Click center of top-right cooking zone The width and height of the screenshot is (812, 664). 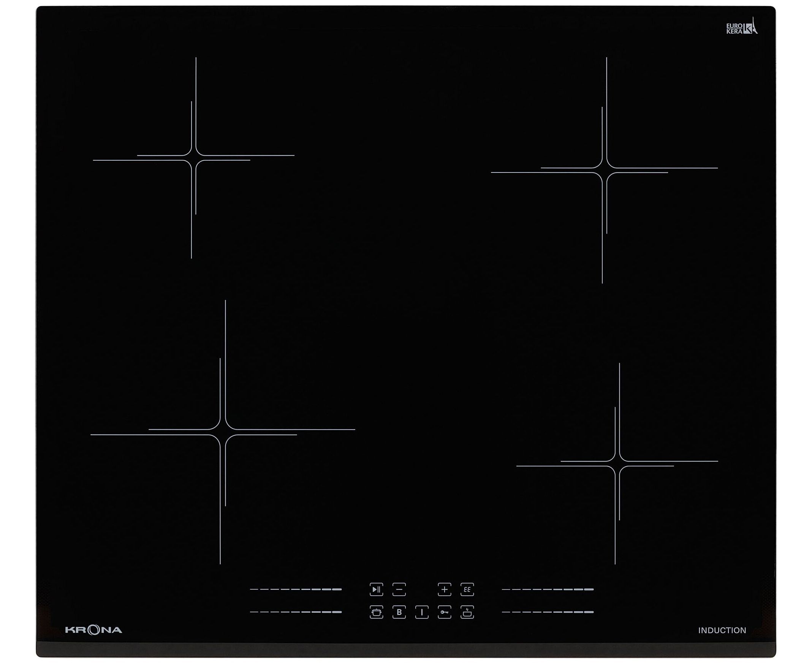604,170
